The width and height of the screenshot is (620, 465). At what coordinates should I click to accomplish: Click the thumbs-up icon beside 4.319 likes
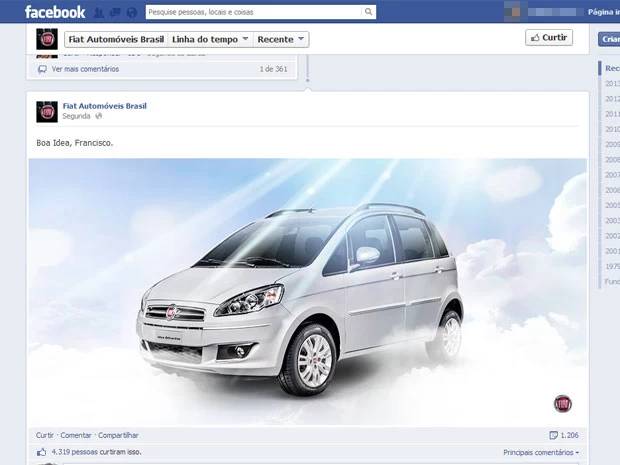coord(42,453)
